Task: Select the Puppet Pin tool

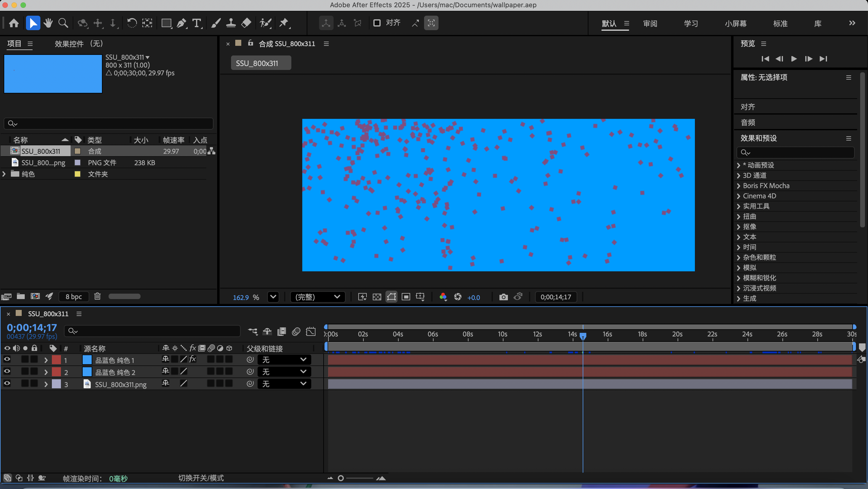Action: pyautogui.click(x=284, y=23)
